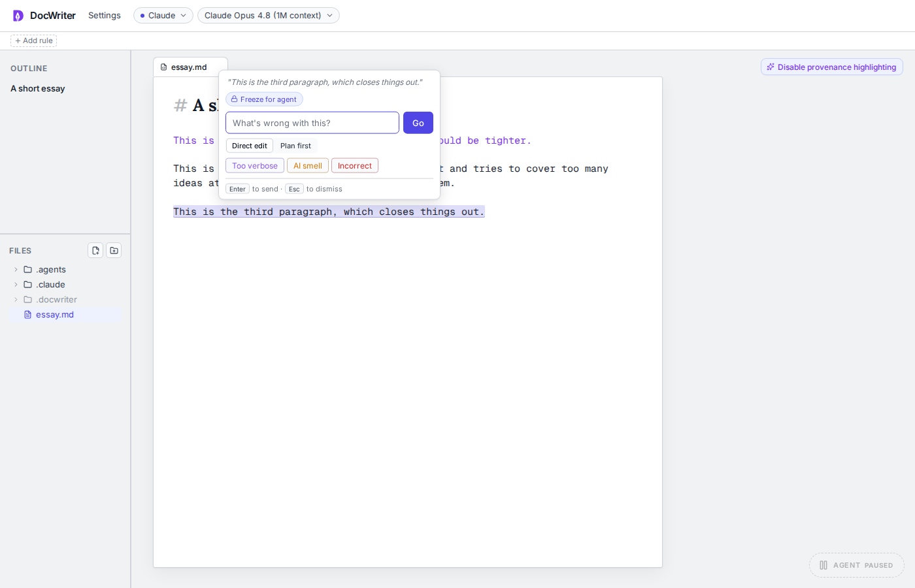Expand the .claude folder chevron
Screen dimensions: 915x588
[x=16, y=284]
